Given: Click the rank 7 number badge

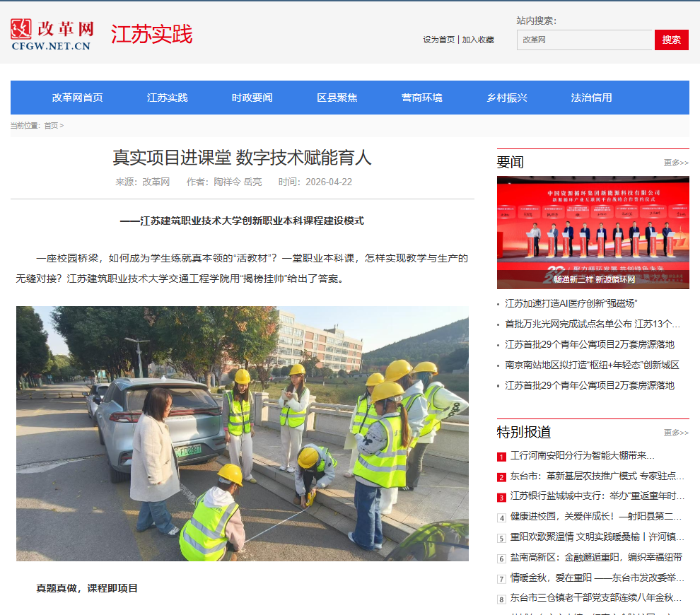Looking at the screenshot, I should pyautogui.click(x=501, y=580).
